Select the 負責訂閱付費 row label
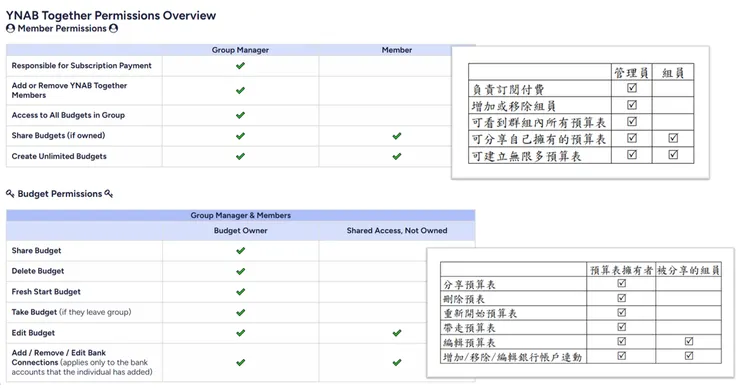 click(508, 89)
